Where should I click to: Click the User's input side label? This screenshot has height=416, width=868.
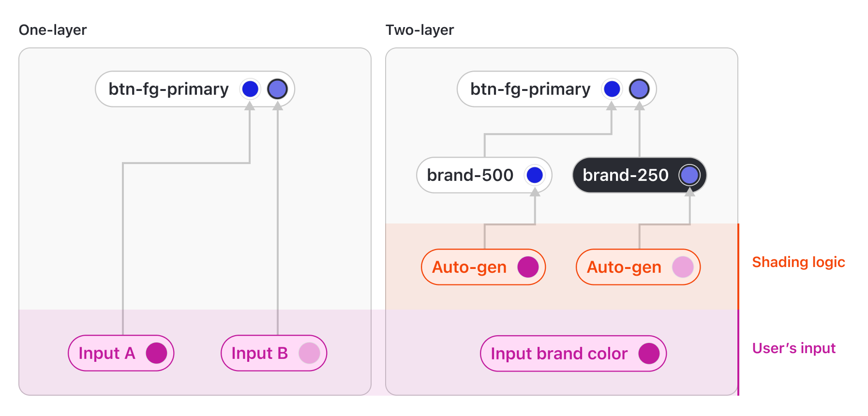(793, 348)
